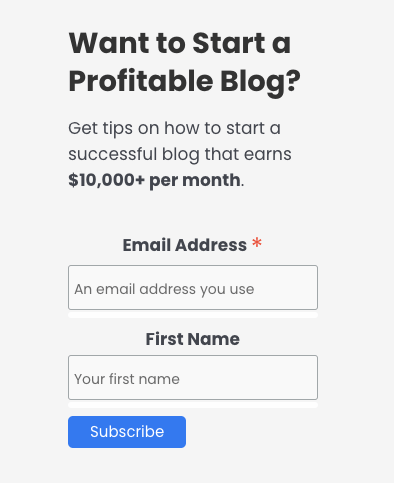Click the 'Get tips on how to start a' line

coord(174,128)
